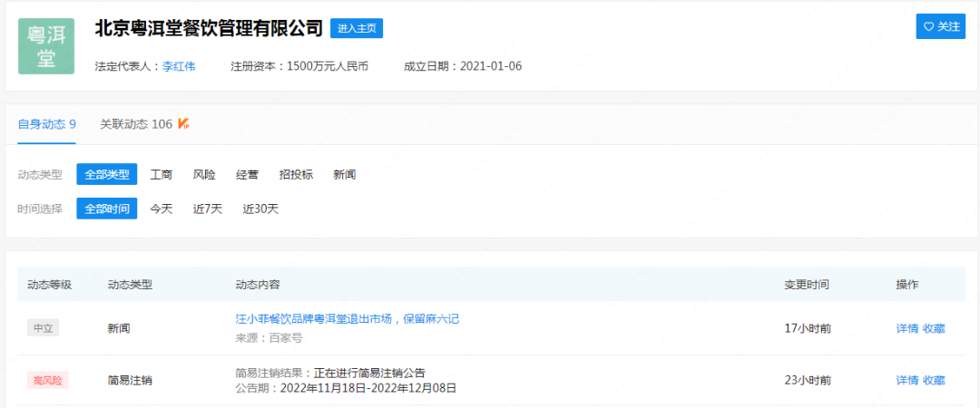Click the 简易注销 type cell

[130, 380]
